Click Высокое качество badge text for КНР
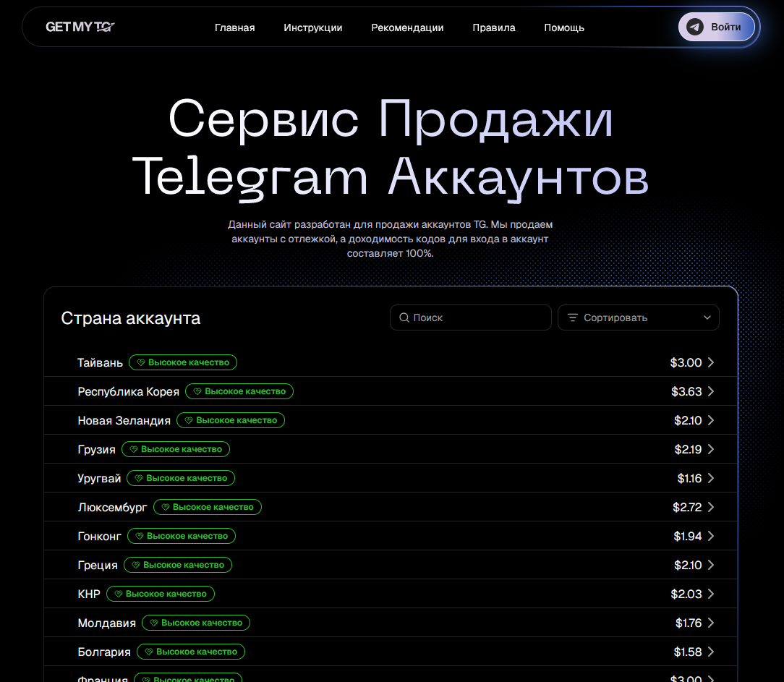 point(166,594)
